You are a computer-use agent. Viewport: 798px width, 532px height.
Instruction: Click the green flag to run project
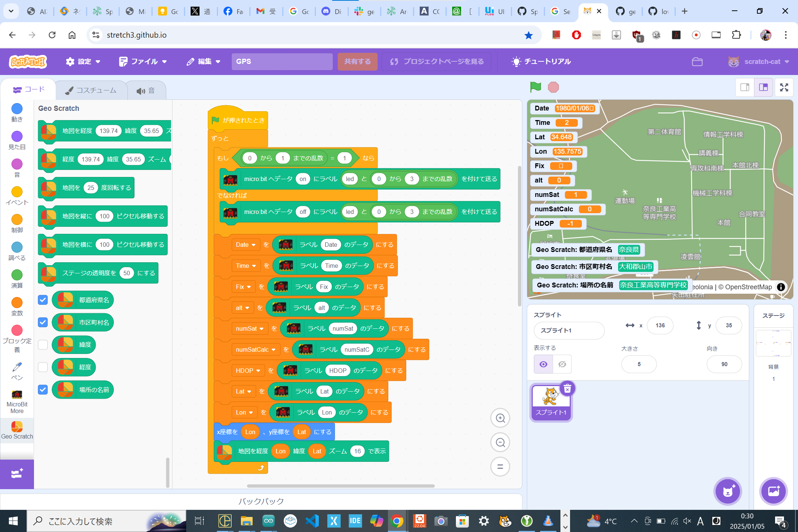pos(535,87)
